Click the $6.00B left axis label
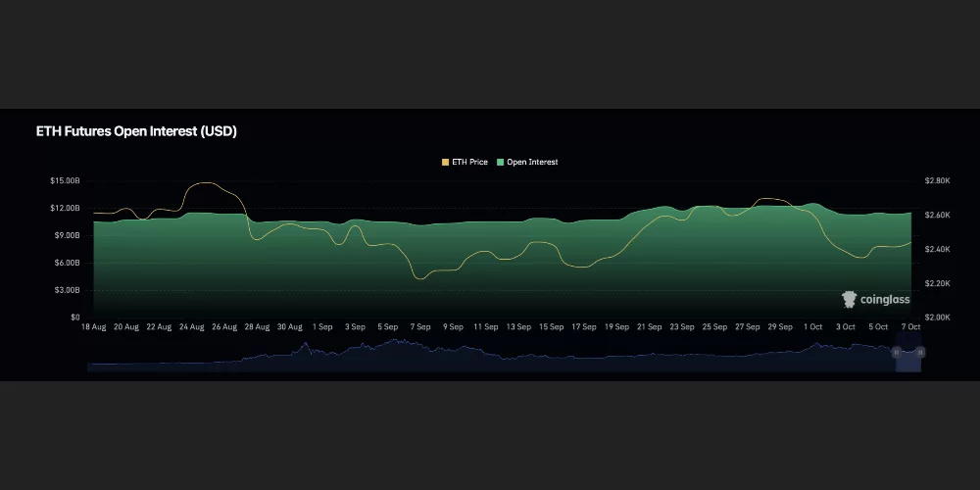The width and height of the screenshot is (980, 490). tap(67, 263)
